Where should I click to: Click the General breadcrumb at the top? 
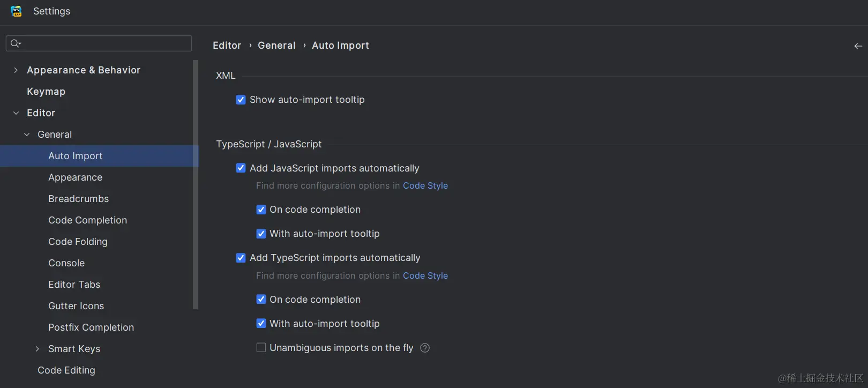click(x=276, y=46)
